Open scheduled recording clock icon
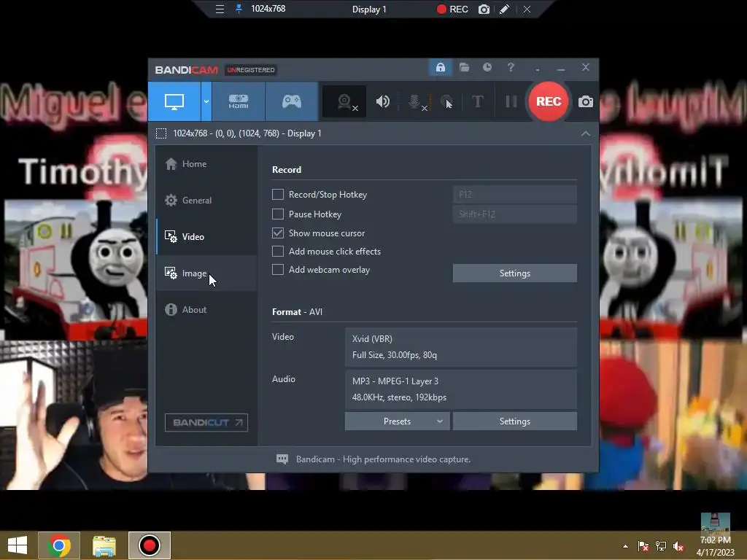The width and height of the screenshot is (747, 560). point(487,67)
